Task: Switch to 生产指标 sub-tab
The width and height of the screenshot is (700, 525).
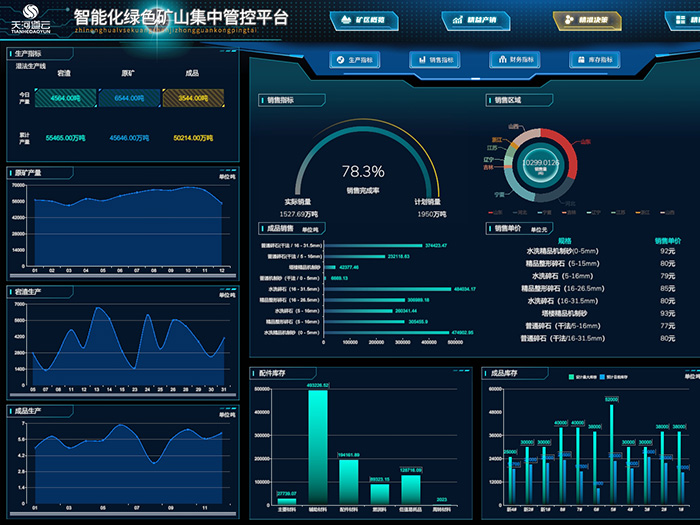Action: coord(355,60)
